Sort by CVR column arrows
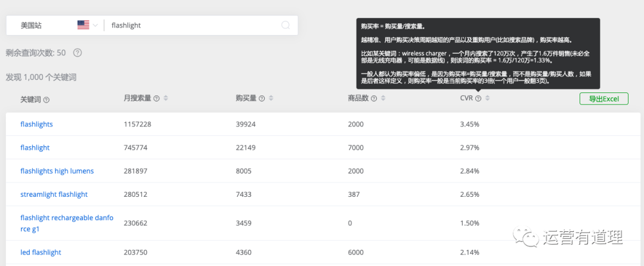The width and height of the screenshot is (644, 266). [x=487, y=98]
